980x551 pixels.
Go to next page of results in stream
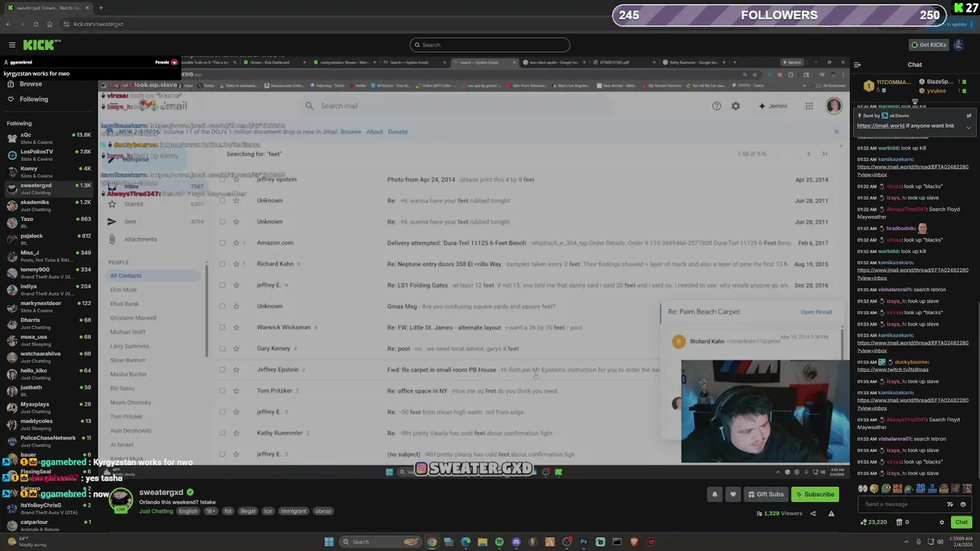coord(808,155)
